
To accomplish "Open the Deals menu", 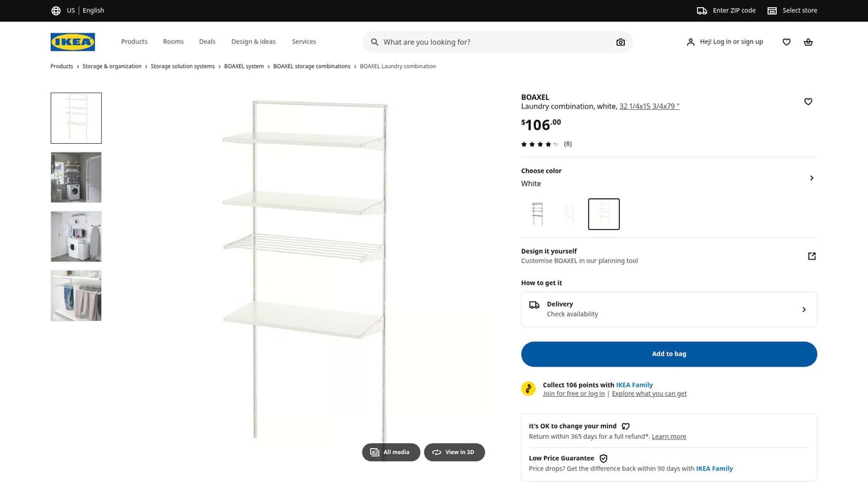I will [207, 41].
